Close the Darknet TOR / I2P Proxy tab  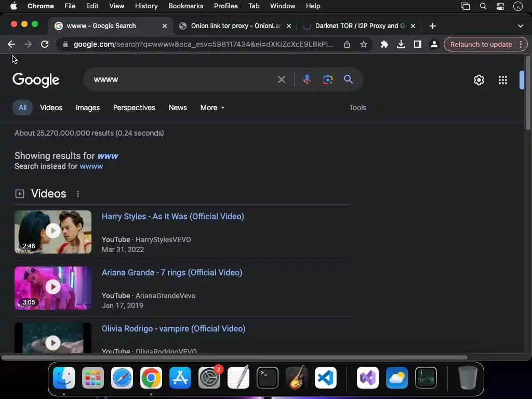(413, 26)
